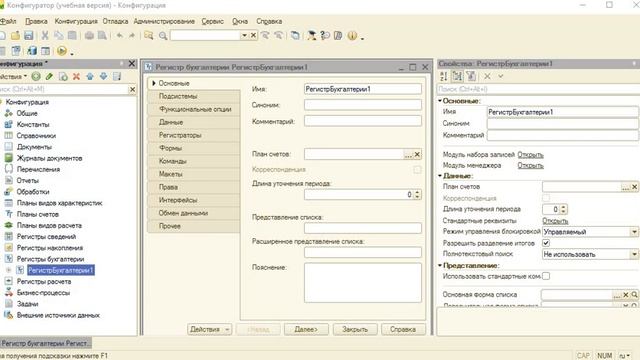
Task: Open a configuration with the folder icon
Action: point(16,36)
